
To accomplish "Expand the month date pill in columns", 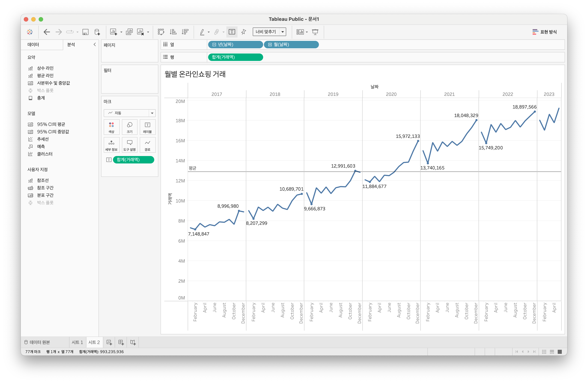I will 270,45.
